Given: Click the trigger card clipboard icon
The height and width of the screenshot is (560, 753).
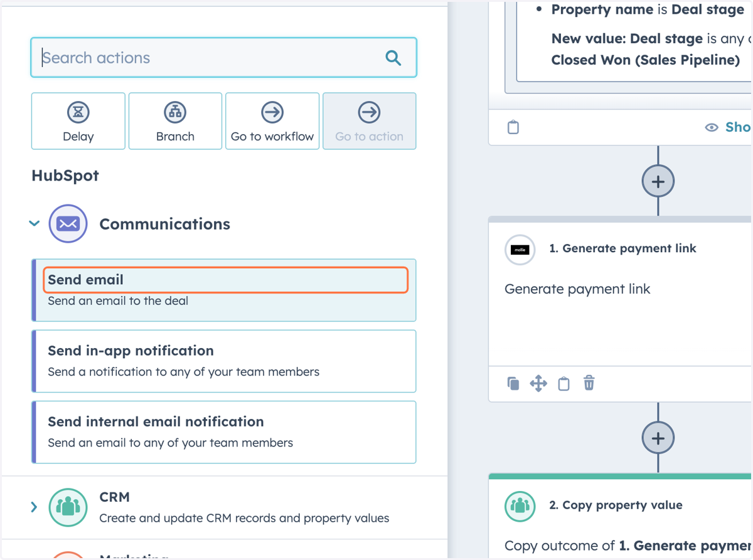Looking at the screenshot, I should point(513,127).
